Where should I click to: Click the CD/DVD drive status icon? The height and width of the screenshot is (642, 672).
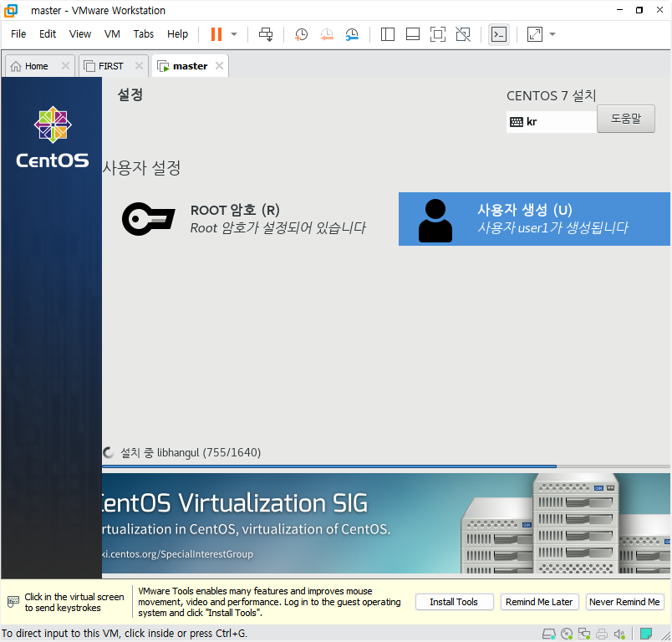click(x=567, y=634)
